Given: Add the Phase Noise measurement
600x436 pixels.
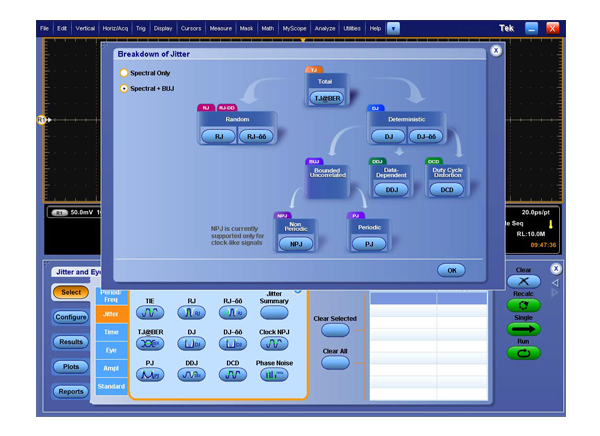Looking at the screenshot, I should click(275, 374).
